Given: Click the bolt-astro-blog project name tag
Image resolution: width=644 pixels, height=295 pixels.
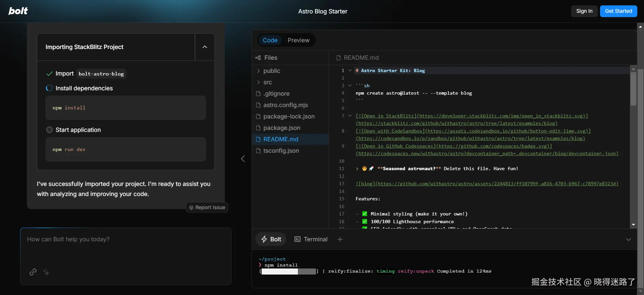Looking at the screenshot, I should [x=101, y=74].
